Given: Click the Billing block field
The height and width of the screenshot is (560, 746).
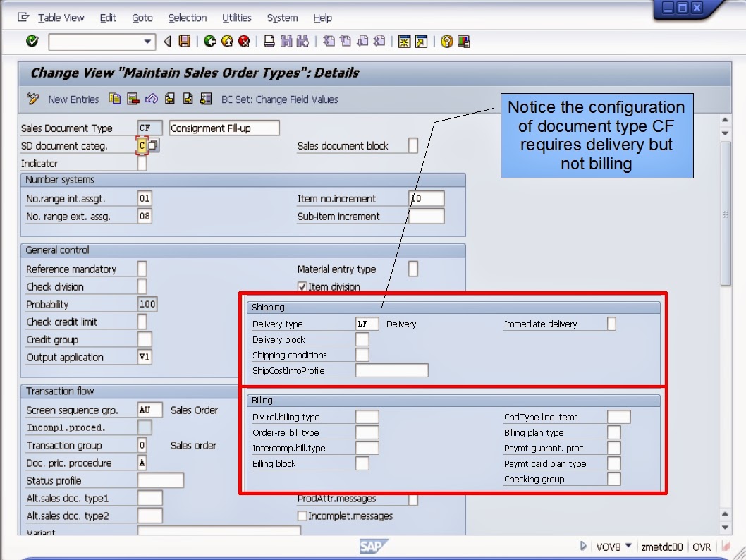Looking at the screenshot, I should 362,463.
